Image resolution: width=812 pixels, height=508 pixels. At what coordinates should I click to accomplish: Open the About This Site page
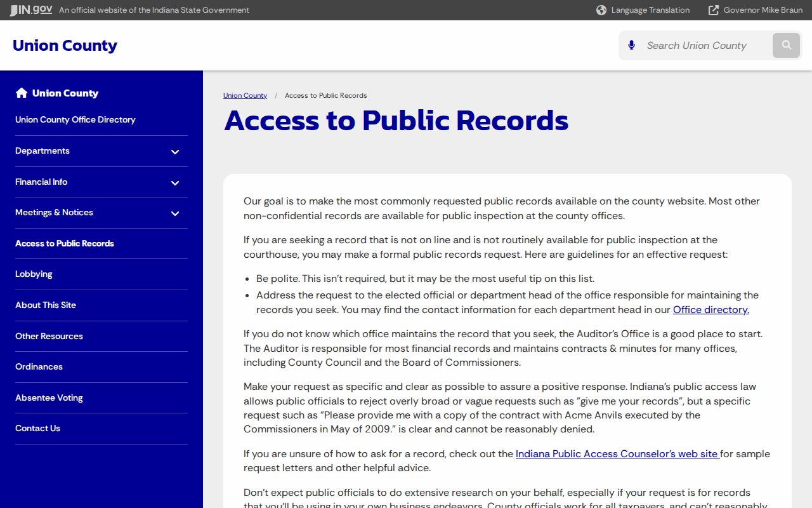click(46, 305)
